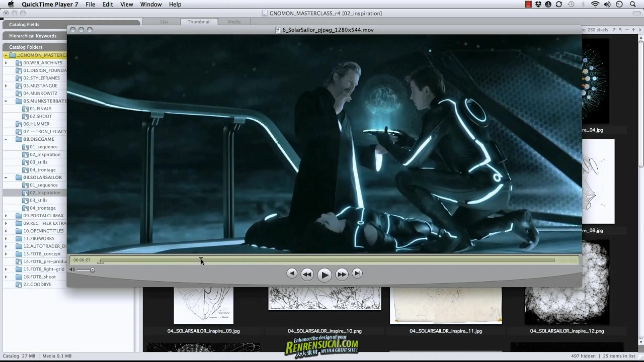Expand the 10.OPENINGTITLES folder
Viewport: 644px width, 362px height.
6,231
